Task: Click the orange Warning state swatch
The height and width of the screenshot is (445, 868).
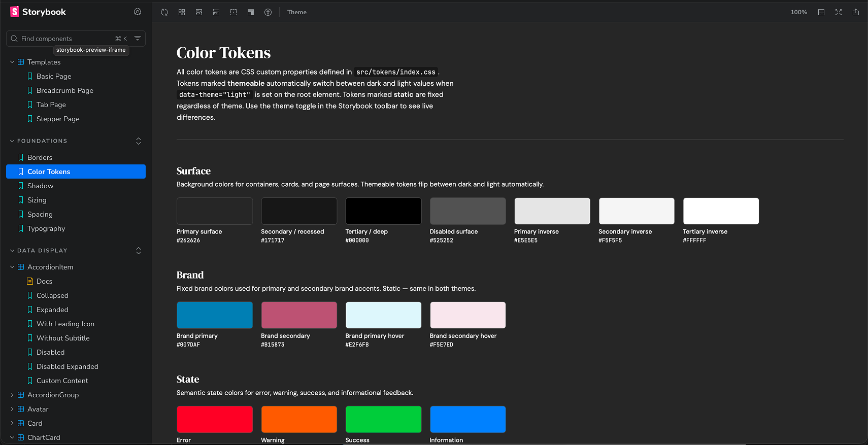Action: (299, 419)
